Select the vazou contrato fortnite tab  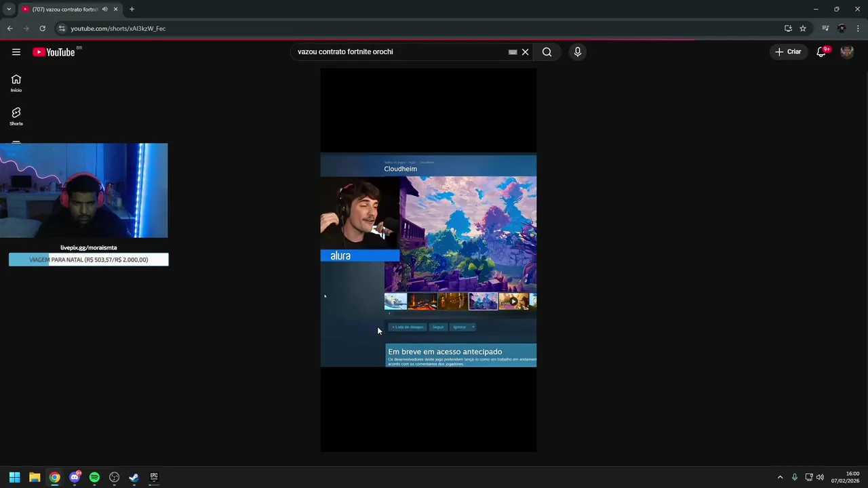tap(65, 9)
